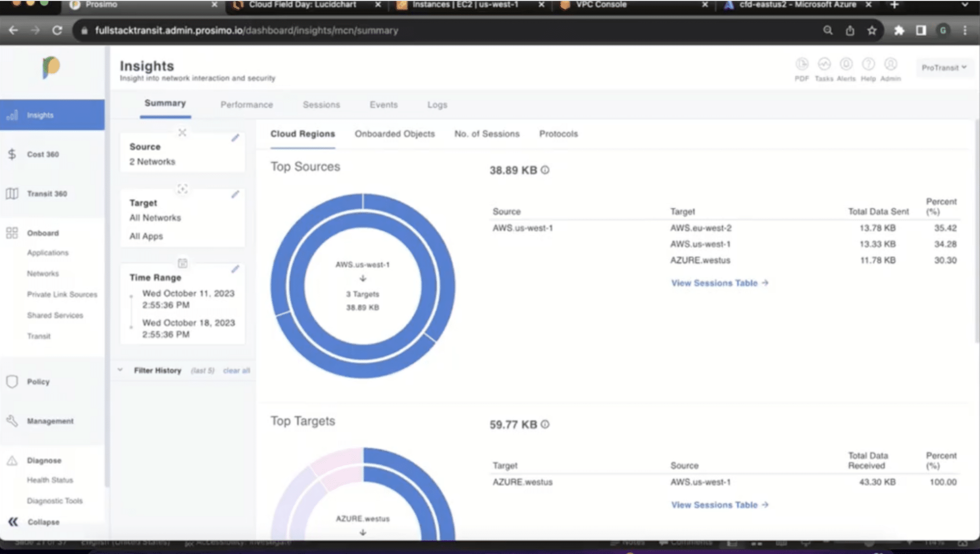This screenshot has width=980, height=554.
Task: Collapse the Filter History section
Action: pyautogui.click(x=120, y=370)
